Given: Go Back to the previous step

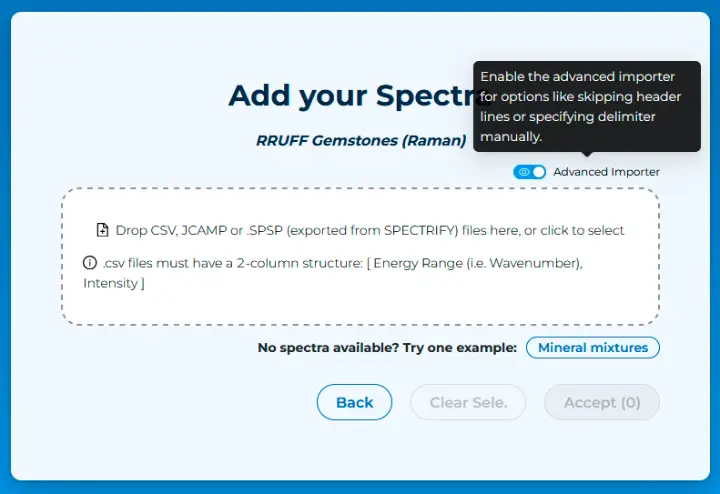Looking at the screenshot, I should (354, 402).
